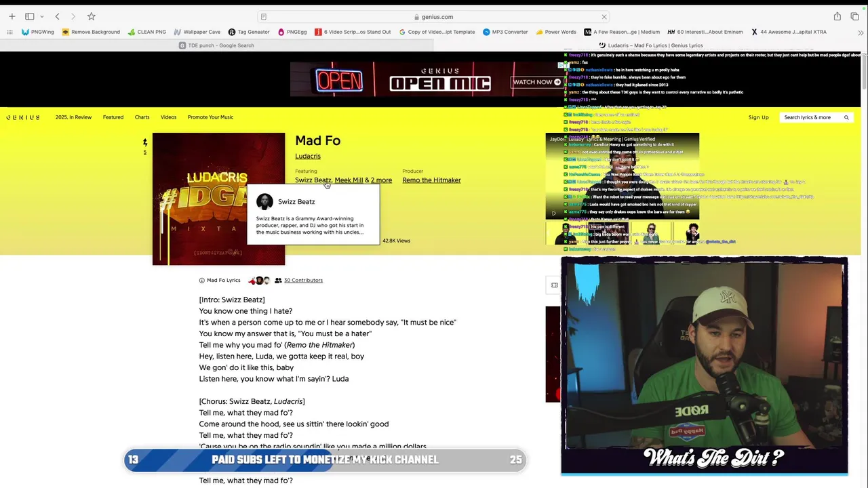Stop loading via address bar X
Viewport: 868px width, 488px height.
(x=604, y=17)
